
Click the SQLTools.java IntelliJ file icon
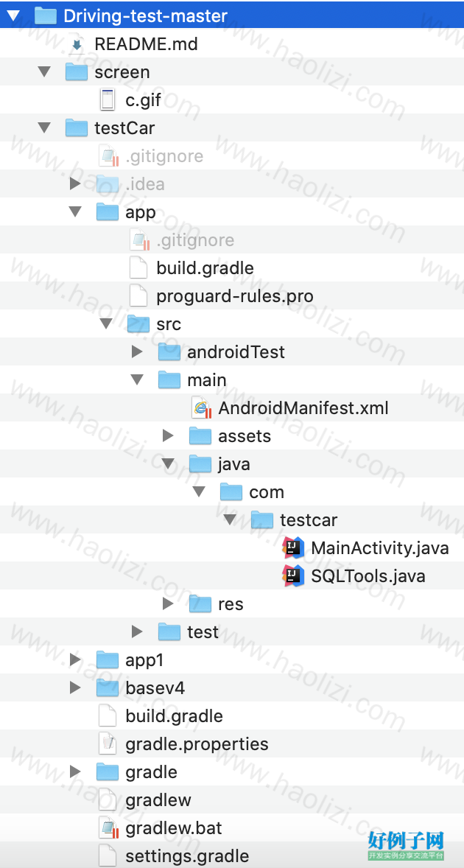[x=293, y=576]
